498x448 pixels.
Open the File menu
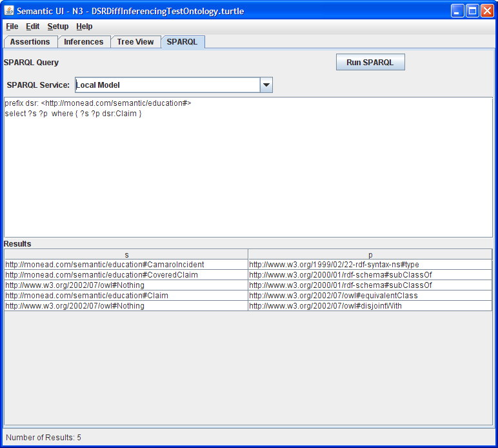(x=12, y=26)
